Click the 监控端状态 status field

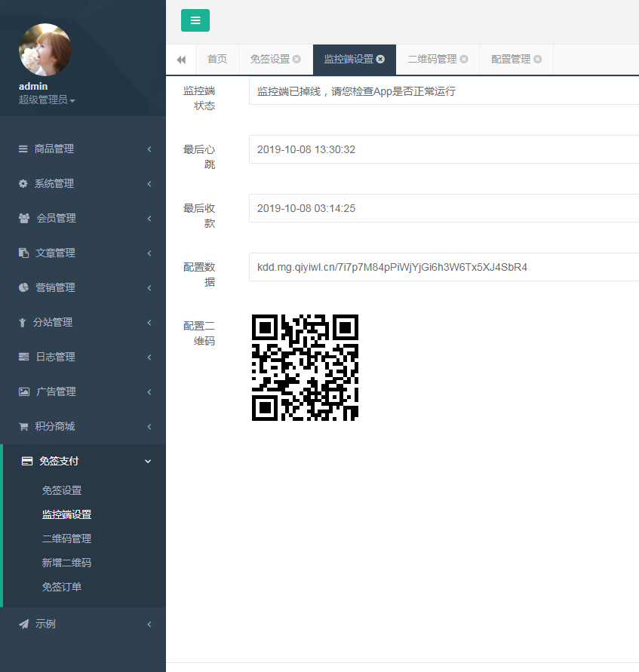coord(444,91)
